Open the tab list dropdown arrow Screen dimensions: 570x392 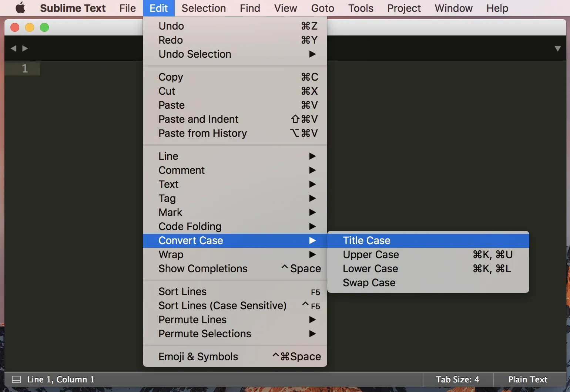pyautogui.click(x=558, y=48)
